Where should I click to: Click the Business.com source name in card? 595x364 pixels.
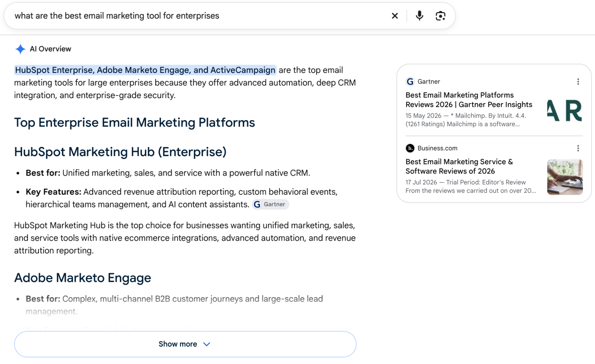pos(437,148)
